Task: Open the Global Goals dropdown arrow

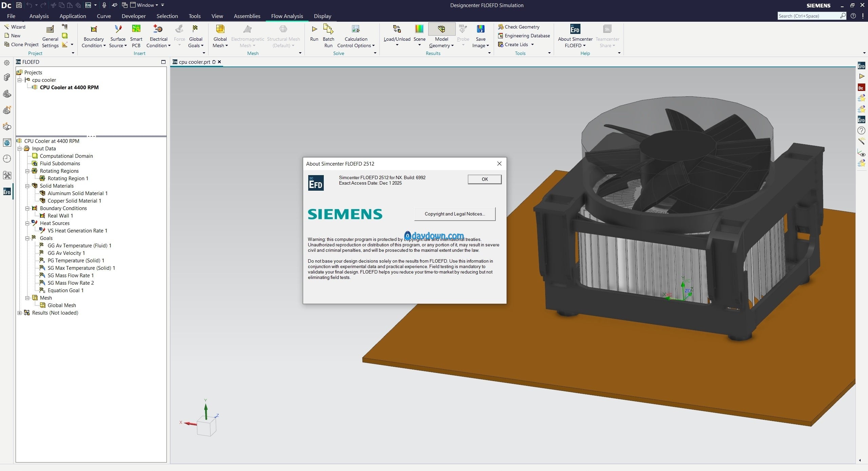Action: [202, 45]
